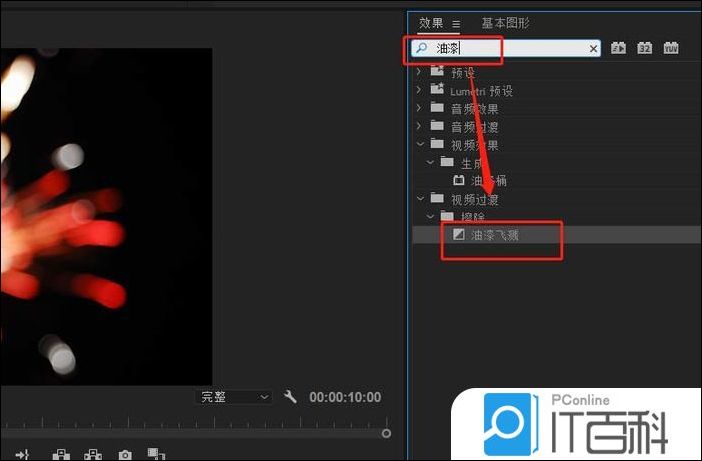Expand the 音频过渡 folder chevron
The width and height of the screenshot is (702, 461).
(419, 126)
